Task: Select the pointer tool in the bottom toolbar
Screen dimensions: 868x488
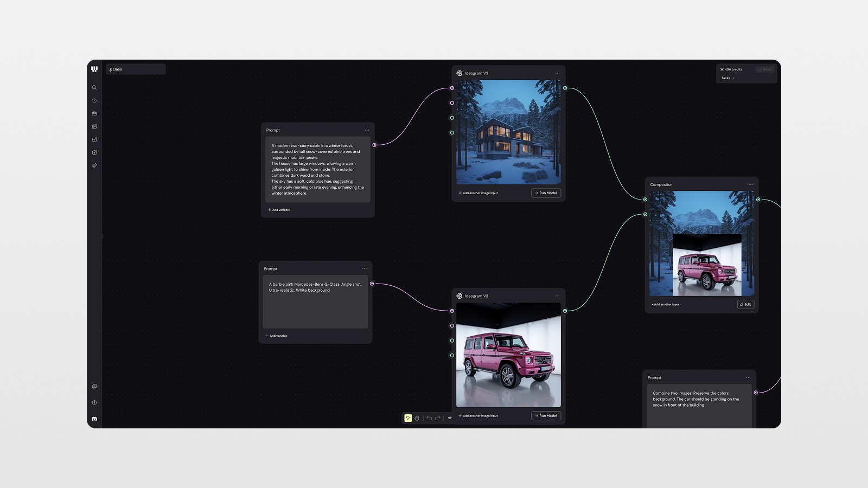Action: pos(408,418)
